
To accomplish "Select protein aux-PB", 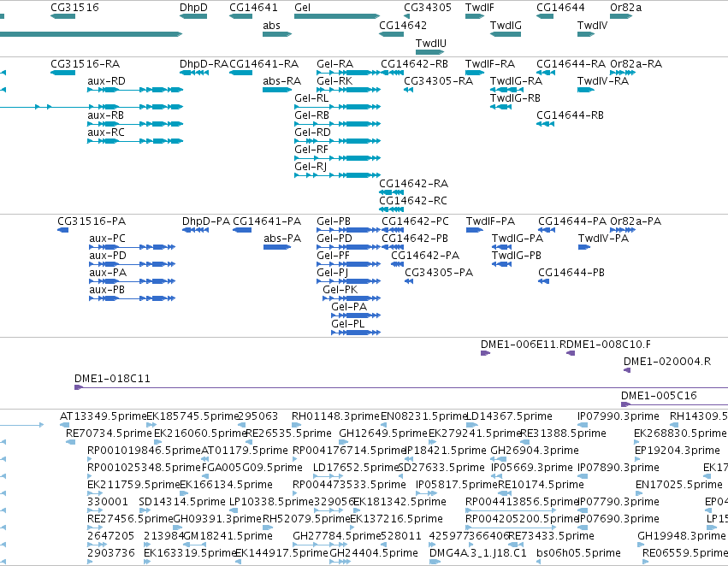I will click(133, 298).
